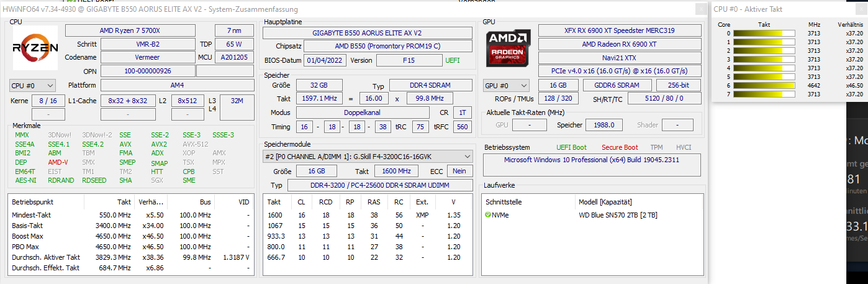Click the ECC Nein field

point(459,171)
